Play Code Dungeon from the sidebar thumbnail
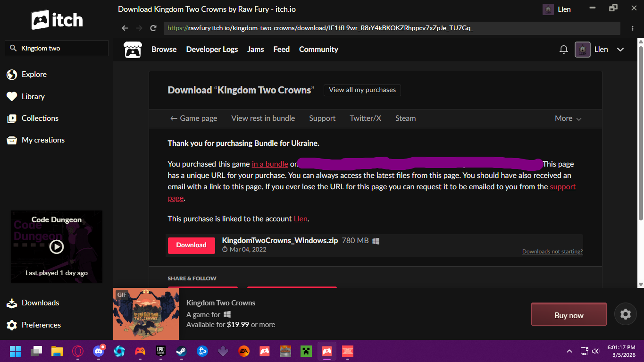 tap(57, 246)
